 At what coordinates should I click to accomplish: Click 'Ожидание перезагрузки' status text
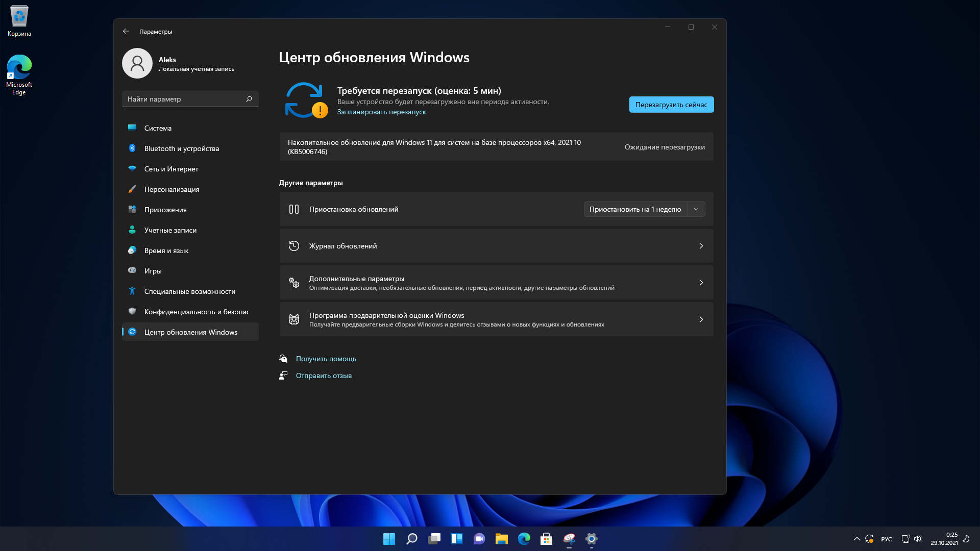click(665, 147)
